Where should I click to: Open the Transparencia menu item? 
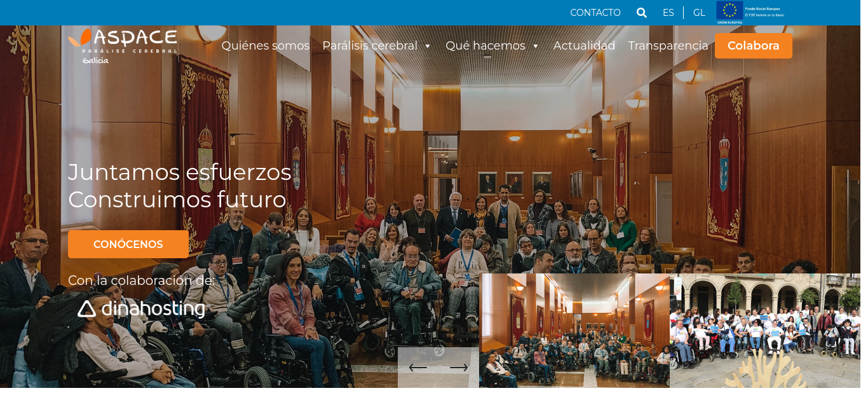(668, 46)
